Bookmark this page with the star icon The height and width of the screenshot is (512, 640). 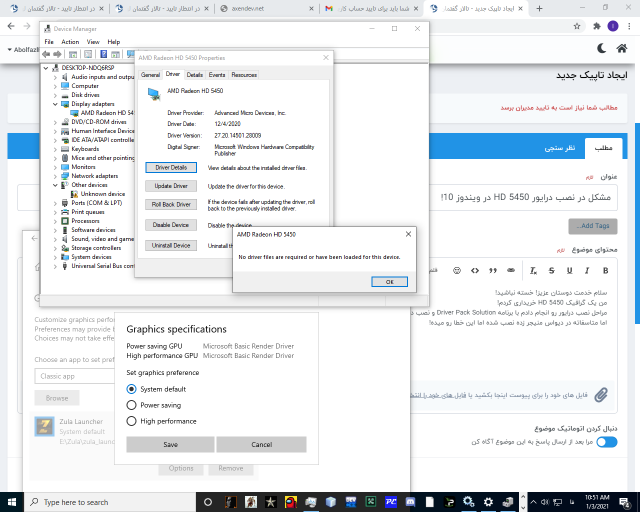pyautogui.click(x=577, y=26)
